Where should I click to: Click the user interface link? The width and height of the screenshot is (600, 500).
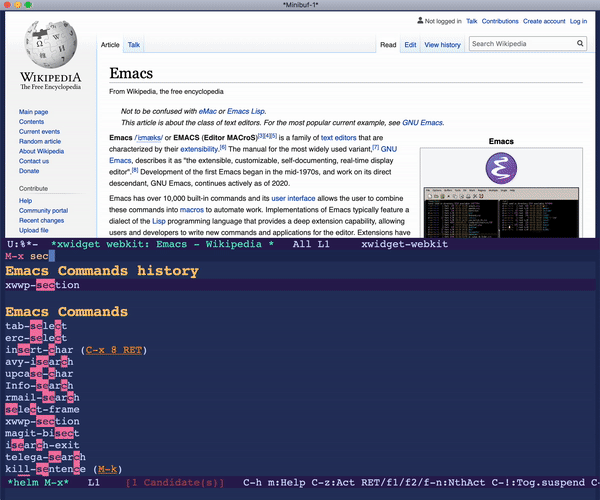click(293, 199)
